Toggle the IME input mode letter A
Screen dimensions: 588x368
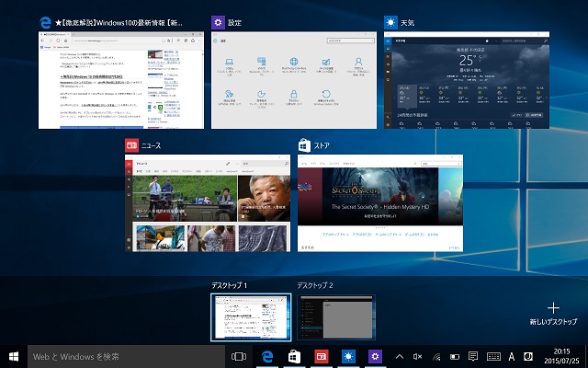(511, 357)
